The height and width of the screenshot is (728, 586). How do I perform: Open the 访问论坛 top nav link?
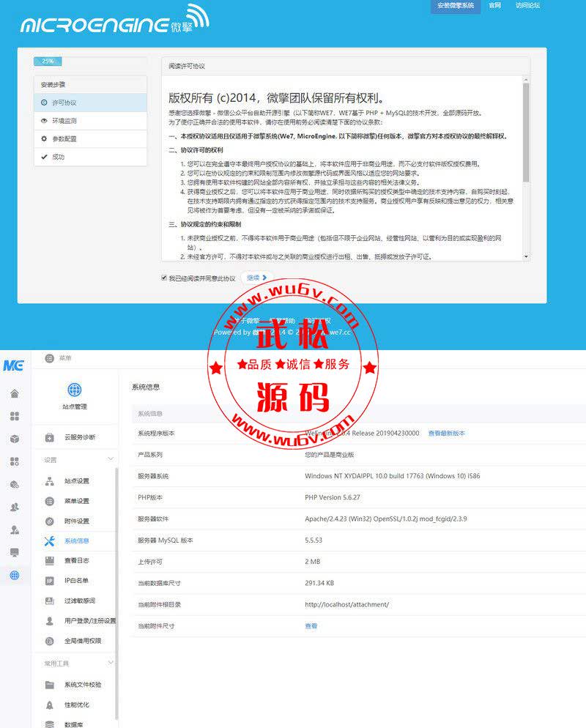[x=527, y=6]
